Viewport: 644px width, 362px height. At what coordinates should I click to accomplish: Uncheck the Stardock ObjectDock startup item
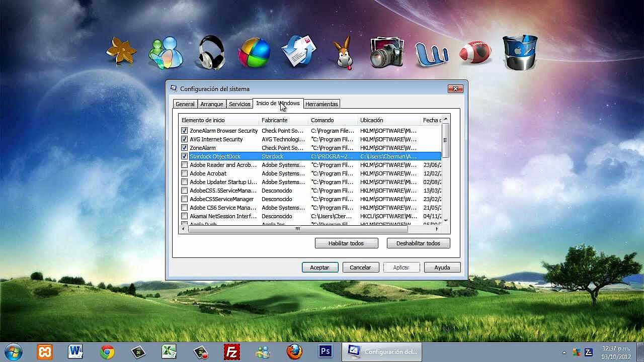click(x=184, y=156)
